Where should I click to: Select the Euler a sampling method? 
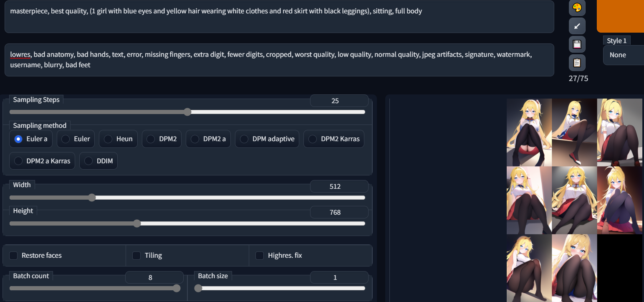coord(31,139)
